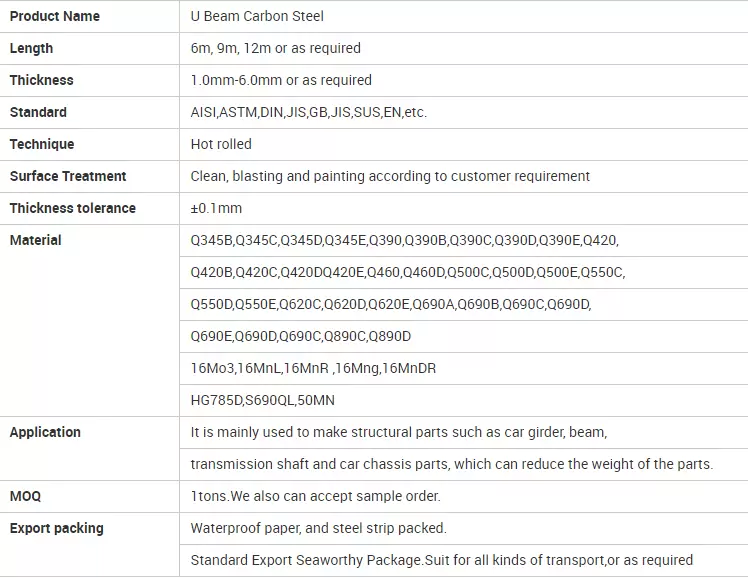The image size is (748, 578).
Task: Click the "Material" row label
Action: pos(35,240)
